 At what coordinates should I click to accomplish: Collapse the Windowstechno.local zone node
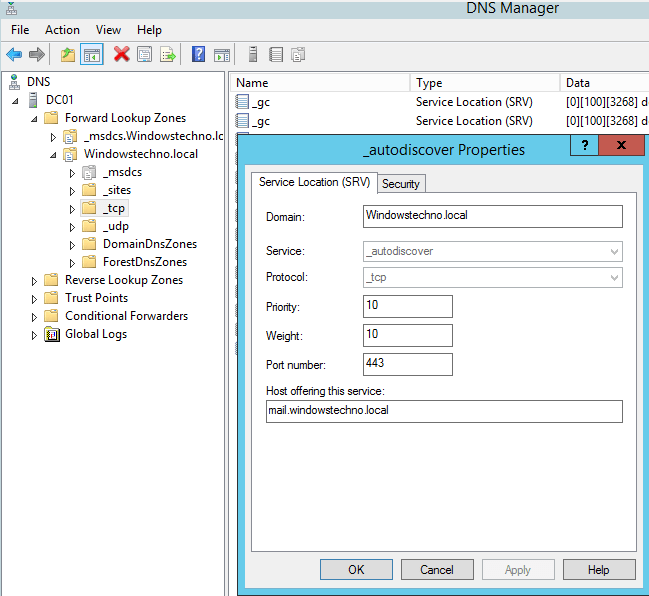pyautogui.click(x=53, y=155)
